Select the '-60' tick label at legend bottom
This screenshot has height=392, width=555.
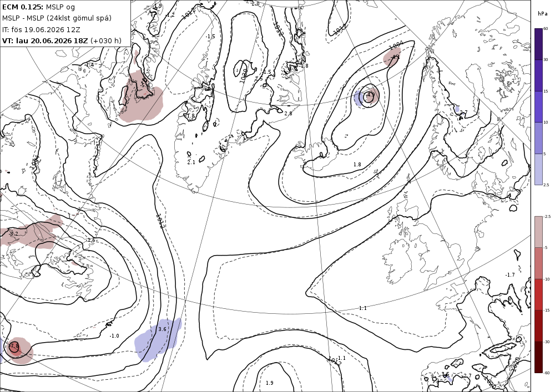pos(547,373)
